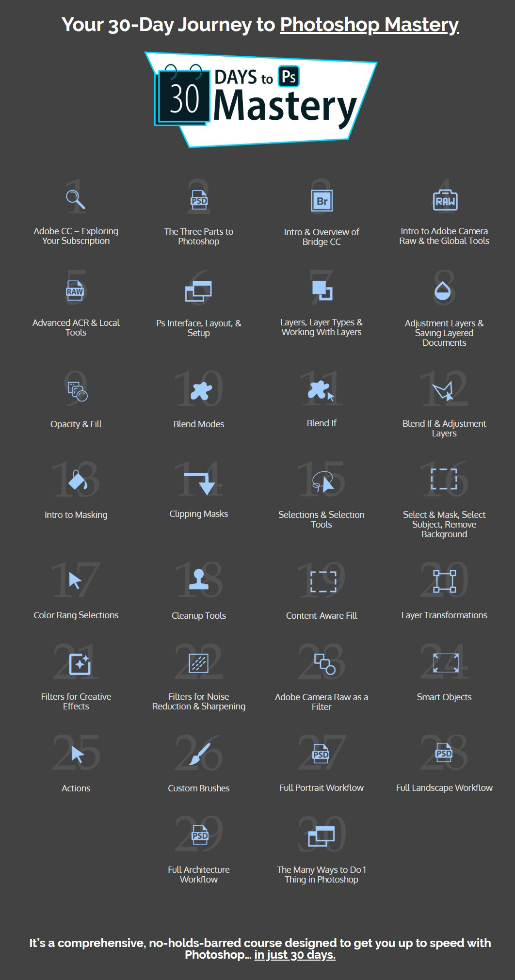Click the lasso cursor icon for Selections & Selection Tools
Viewport: 515px width, 980px height.
point(323,482)
